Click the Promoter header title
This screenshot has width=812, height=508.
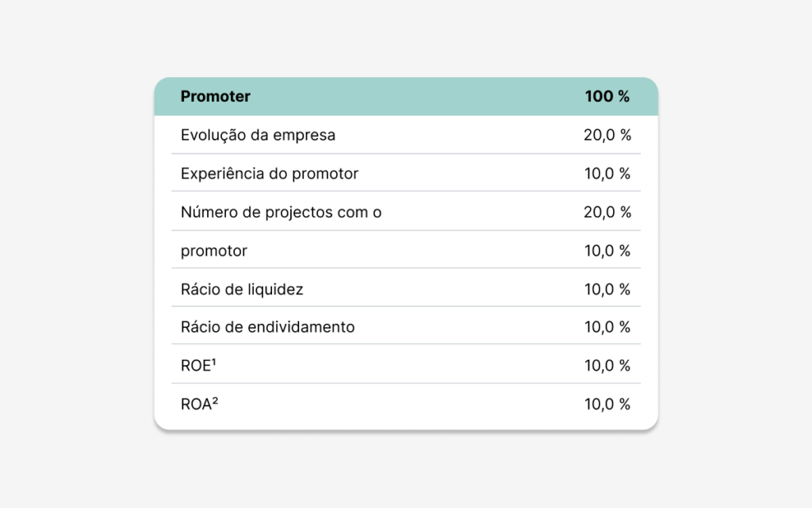click(x=216, y=96)
